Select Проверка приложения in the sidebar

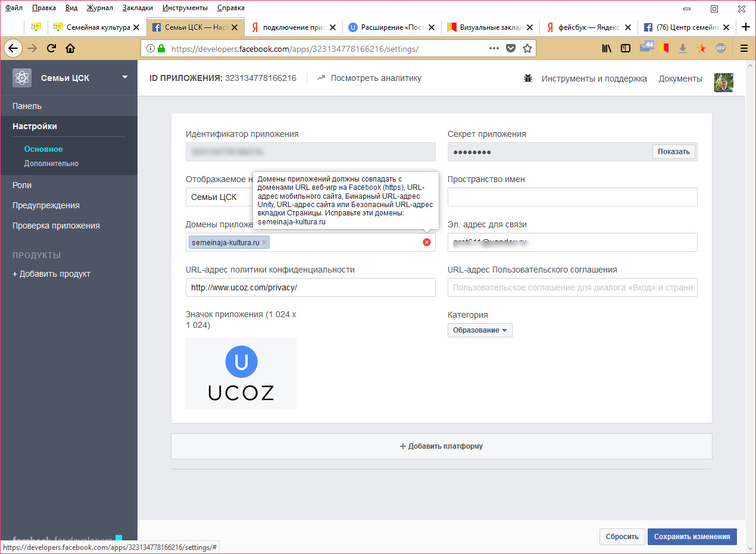56,226
